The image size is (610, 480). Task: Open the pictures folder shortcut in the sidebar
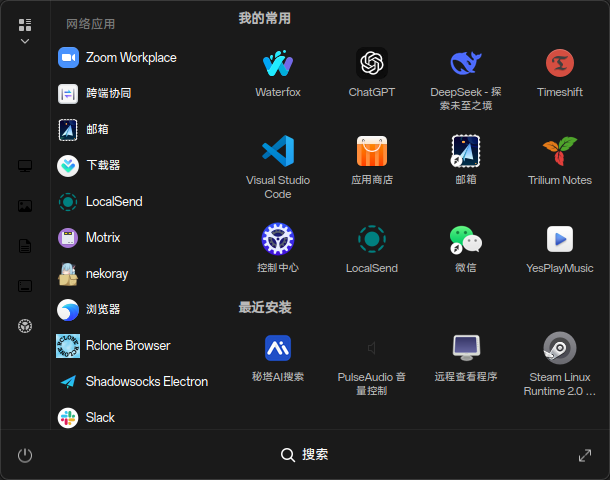(x=25, y=206)
